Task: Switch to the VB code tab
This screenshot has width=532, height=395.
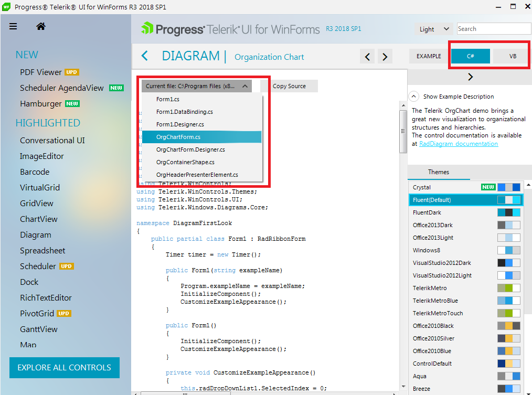Action: (511, 56)
